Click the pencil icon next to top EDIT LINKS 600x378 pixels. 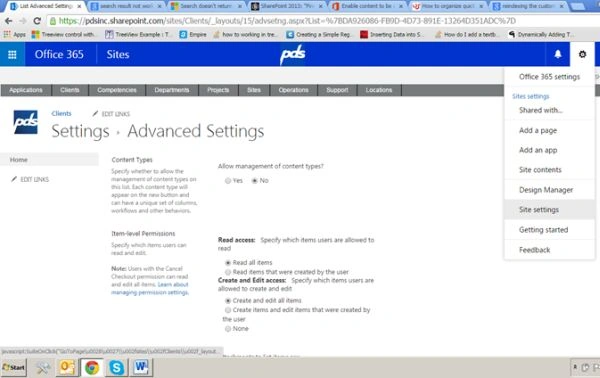click(x=95, y=113)
